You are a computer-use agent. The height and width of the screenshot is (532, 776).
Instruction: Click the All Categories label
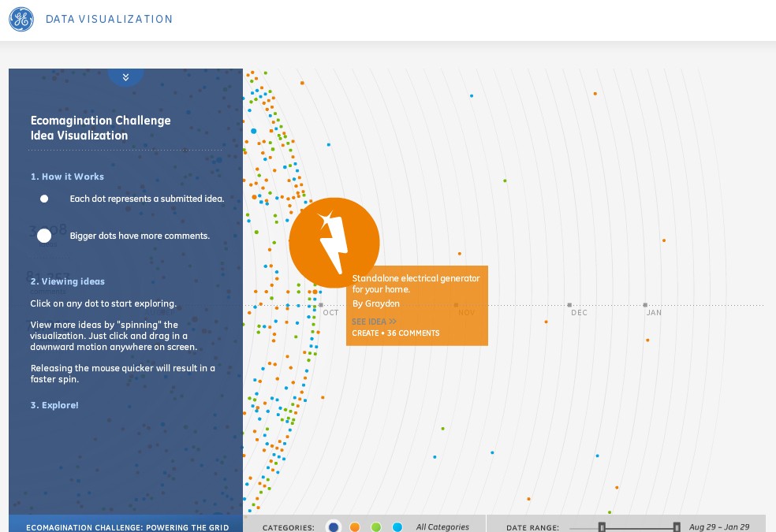tap(442, 527)
